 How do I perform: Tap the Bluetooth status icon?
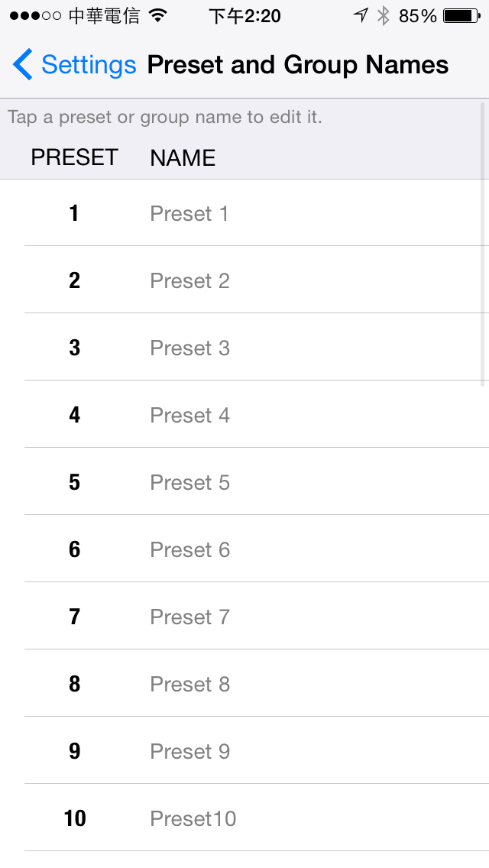pos(384,16)
